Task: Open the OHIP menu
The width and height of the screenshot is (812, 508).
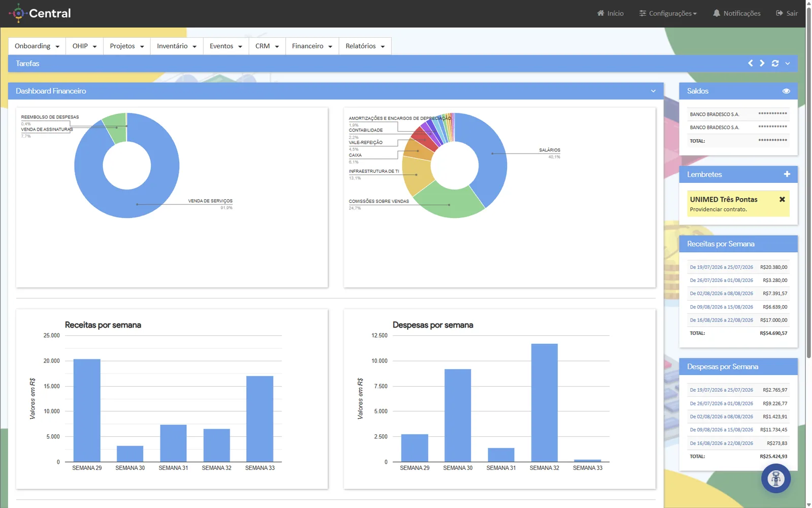Action: pyautogui.click(x=84, y=46)
